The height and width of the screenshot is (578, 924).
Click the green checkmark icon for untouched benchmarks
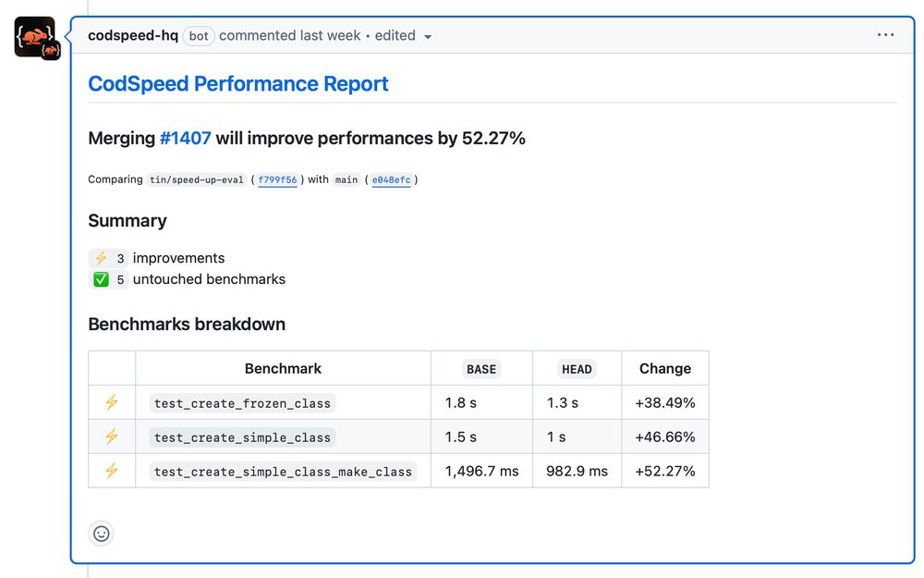[102, 279]
